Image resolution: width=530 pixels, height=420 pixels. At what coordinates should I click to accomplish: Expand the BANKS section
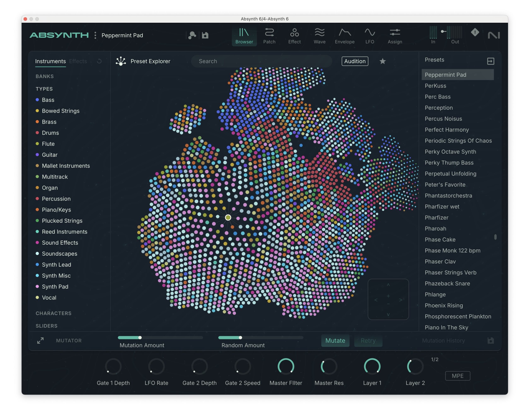(45, 76)
